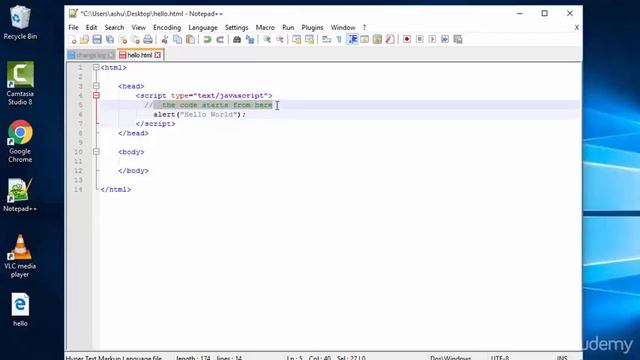Open the Window menu

(343, 27)
